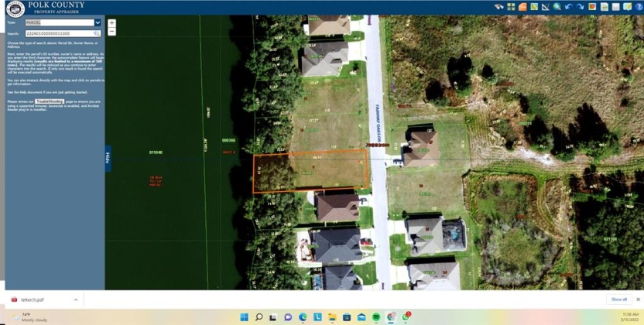Screen dimensions: 644x325
Task: Open Microsoft Store from taskbar
Action: point(347,316)
